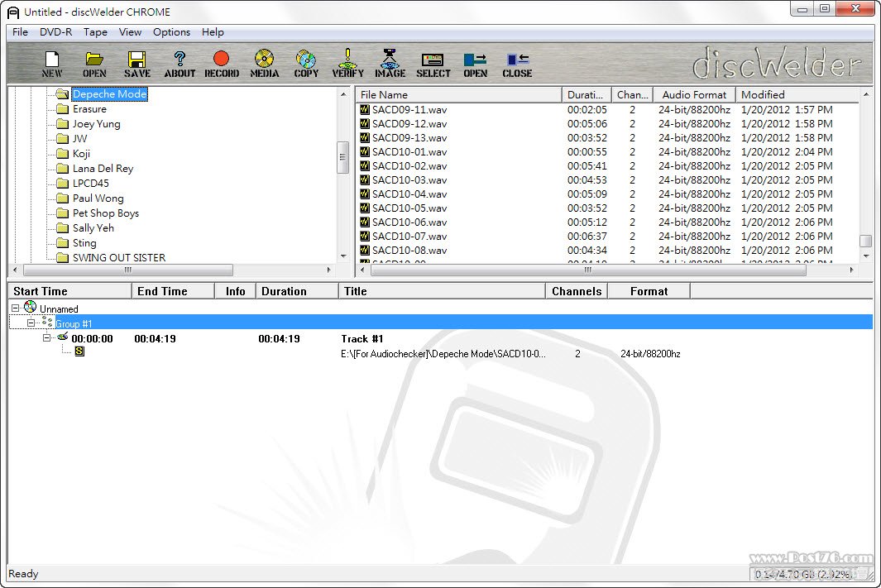Save the project using the SAVE floppy icon
This screenshot has width=881, height=588.
[x=136, y=64]
